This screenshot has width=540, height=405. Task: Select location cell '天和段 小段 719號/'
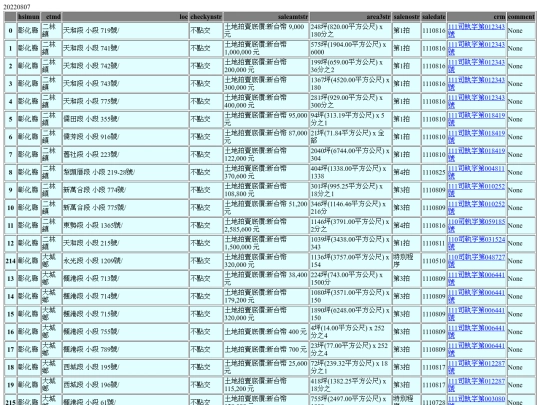pyautogui.click(x=125, y=30)
